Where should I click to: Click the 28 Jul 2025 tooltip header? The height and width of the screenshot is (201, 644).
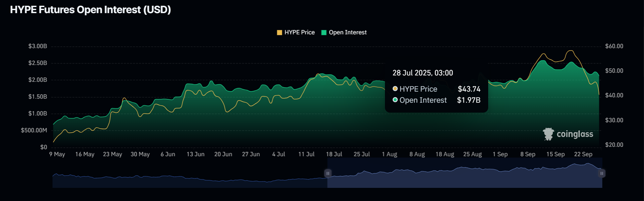(x=423, y=73)
